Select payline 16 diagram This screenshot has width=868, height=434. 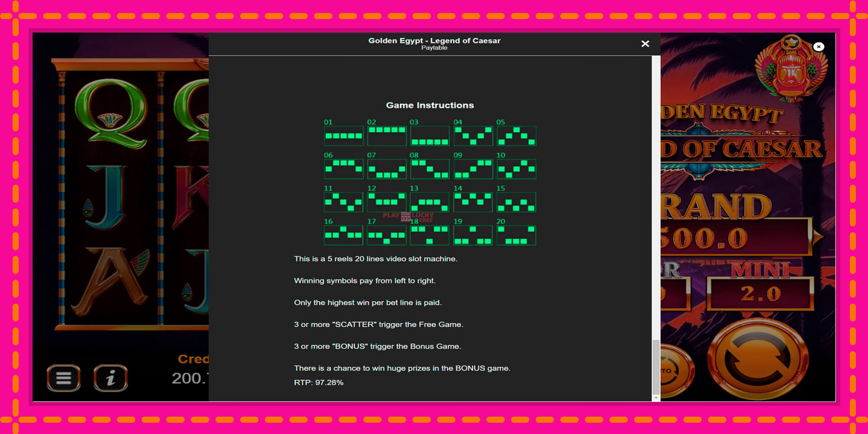(344, 235)
